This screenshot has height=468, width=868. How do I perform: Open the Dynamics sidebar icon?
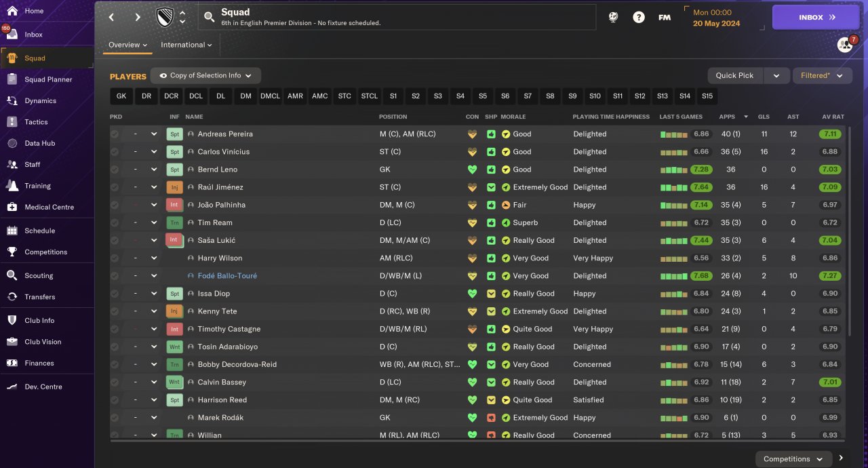[x=12, y=100]
